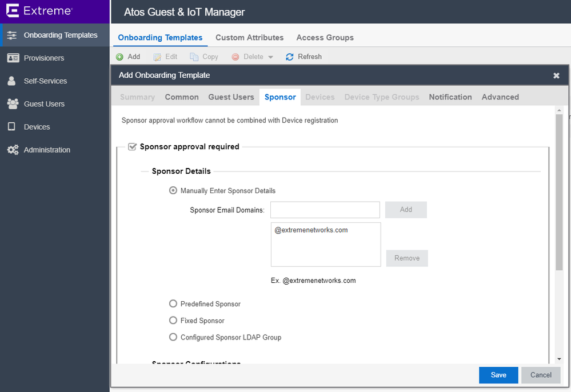Image resolution: width=571 pixels, height=392 pixels.
Task: Click the Edit pencil icon in toolbar
Action: pos(157,57)
